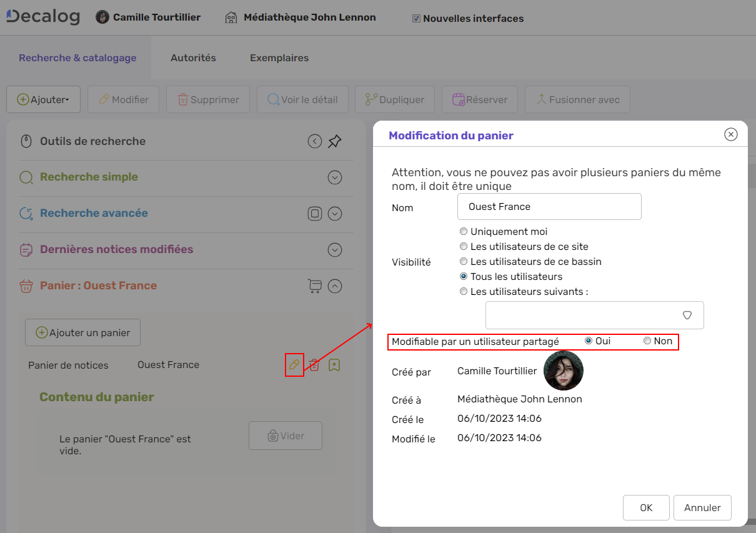The width and height of the screenshot is (756, 533).
Task: Select the Uniquement moi visibility option
Action: [464, 231]
